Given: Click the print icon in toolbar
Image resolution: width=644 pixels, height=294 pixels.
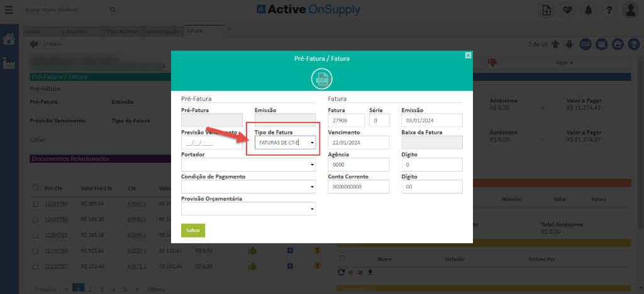Looking at the screenshot, I should coord(617,44).
